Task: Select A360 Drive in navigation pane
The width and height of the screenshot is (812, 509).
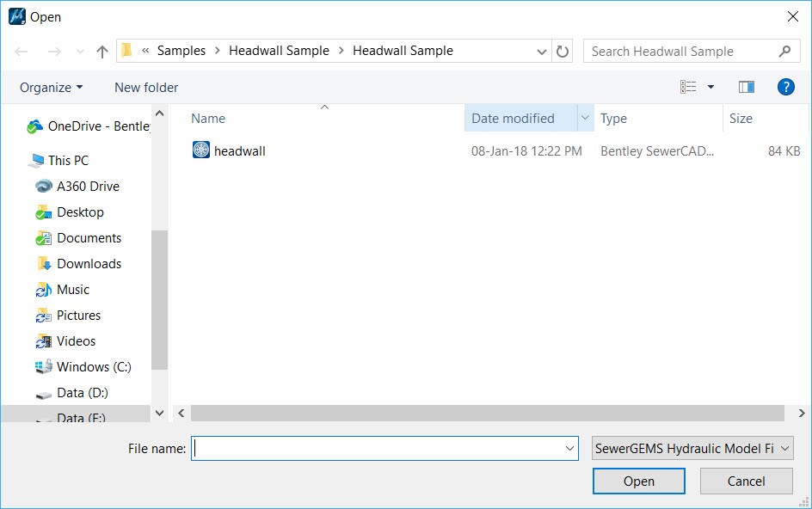Action: coord(88,187)
